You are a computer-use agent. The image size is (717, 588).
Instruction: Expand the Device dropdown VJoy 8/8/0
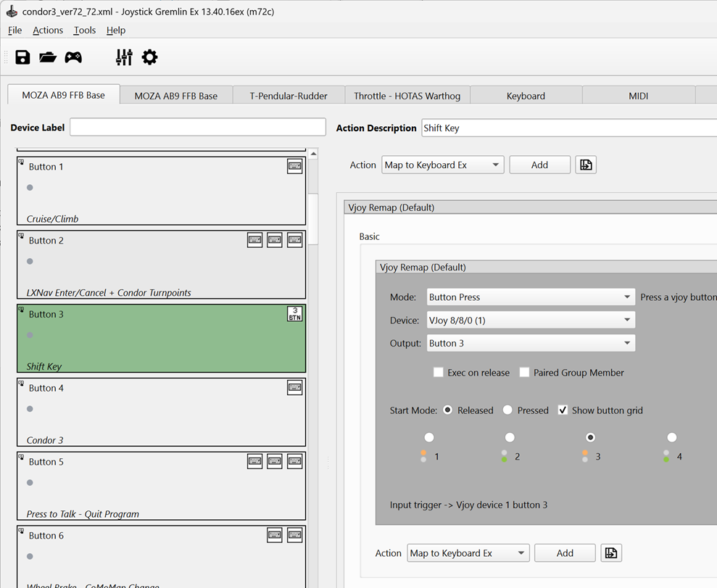[x=530, y=320]
